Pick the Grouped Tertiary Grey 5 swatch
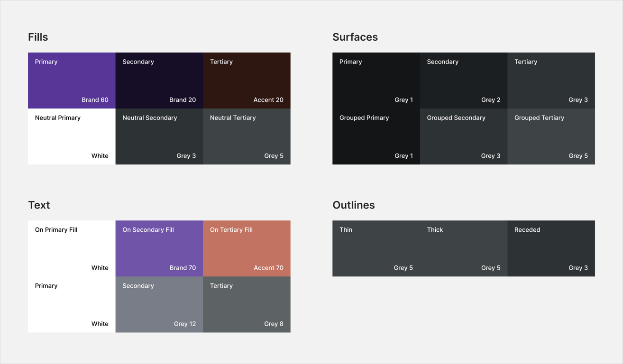The width and height of the screenshot is (623, 364). tap(551, 136)
